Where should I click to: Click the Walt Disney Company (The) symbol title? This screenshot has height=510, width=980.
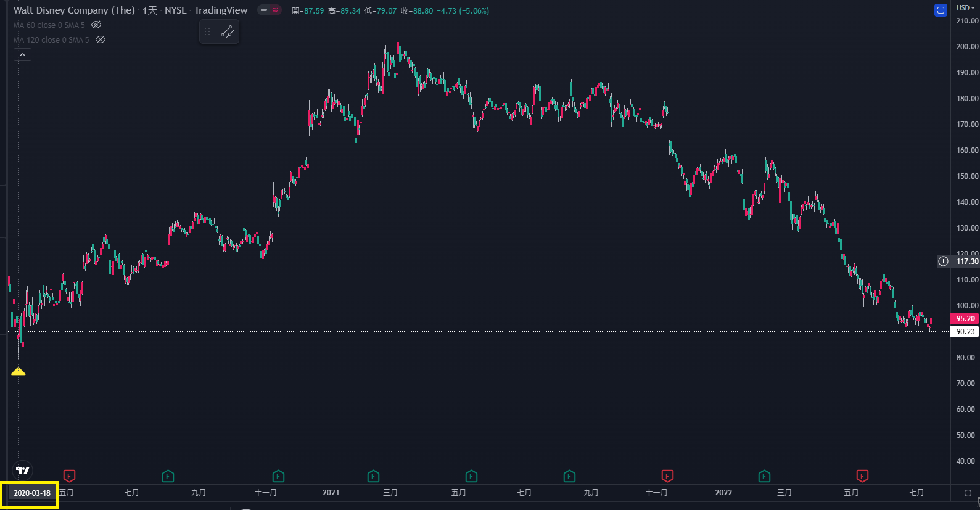74,10
